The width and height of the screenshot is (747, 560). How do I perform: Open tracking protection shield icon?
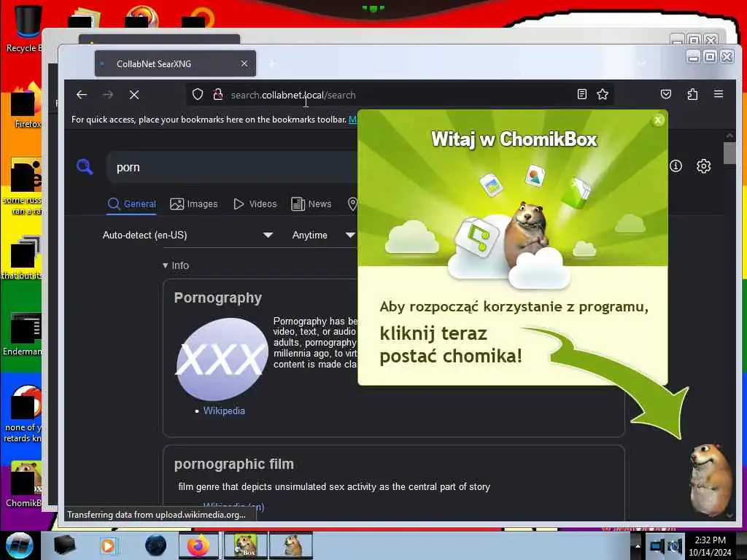(x=198, y=94)
